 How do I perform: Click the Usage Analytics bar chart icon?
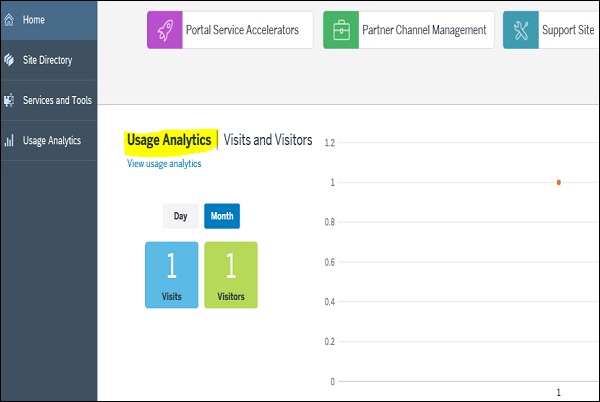[x=9, y=141]
